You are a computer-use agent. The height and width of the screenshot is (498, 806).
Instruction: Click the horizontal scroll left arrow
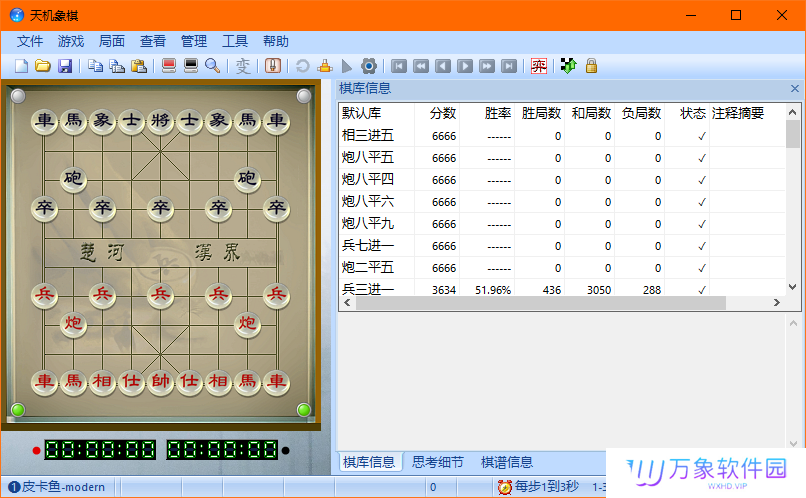(347, 303)
